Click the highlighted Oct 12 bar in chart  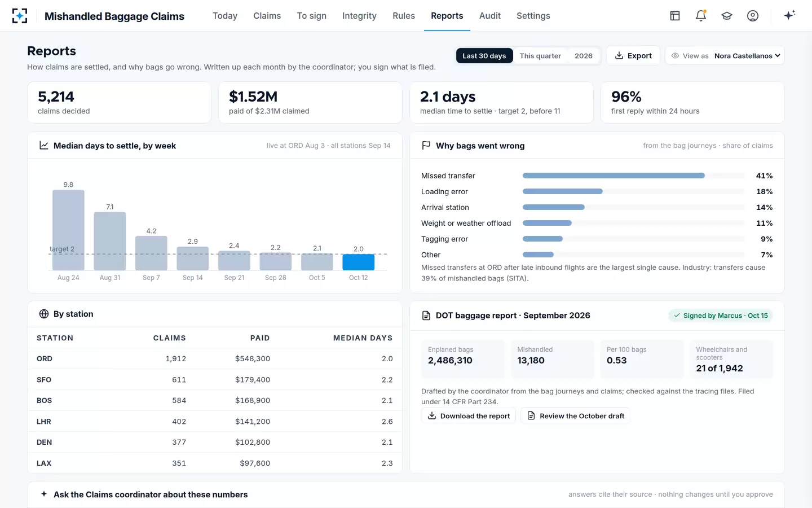click(x=359, y=262)
